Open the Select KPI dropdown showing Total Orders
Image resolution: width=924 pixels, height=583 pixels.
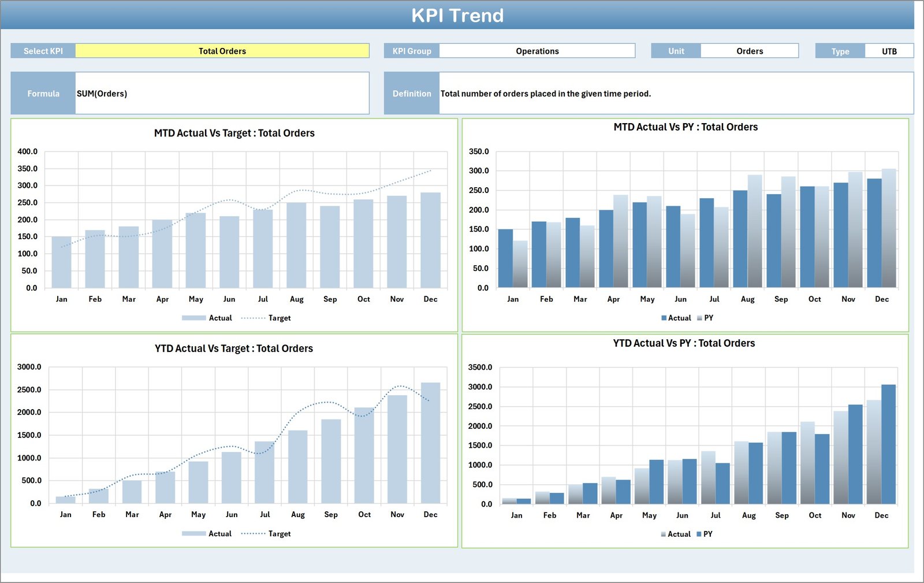click(x=222, y=51)
